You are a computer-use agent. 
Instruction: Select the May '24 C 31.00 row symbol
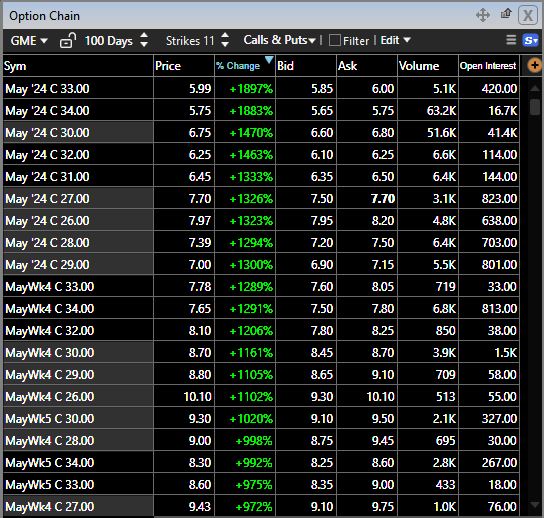point(47,177)
